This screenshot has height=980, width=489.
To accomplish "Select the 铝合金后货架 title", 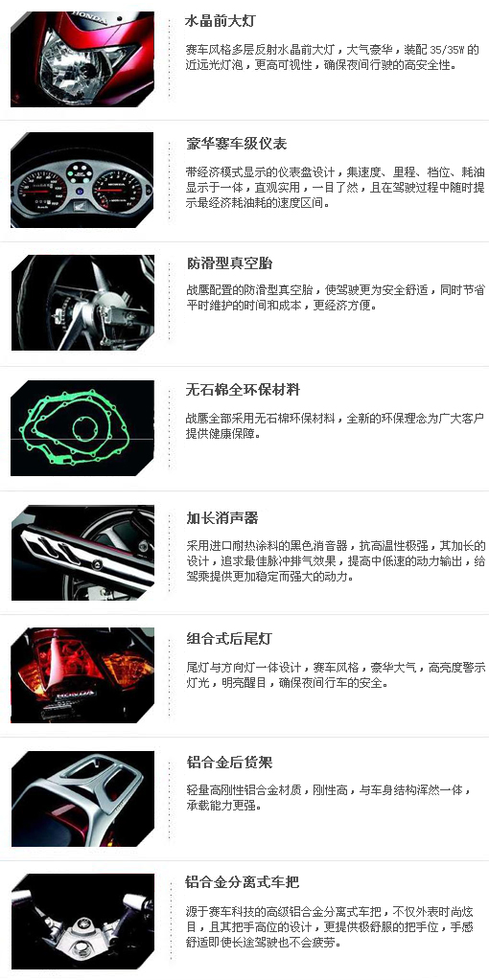I will [x=229, y=763].
